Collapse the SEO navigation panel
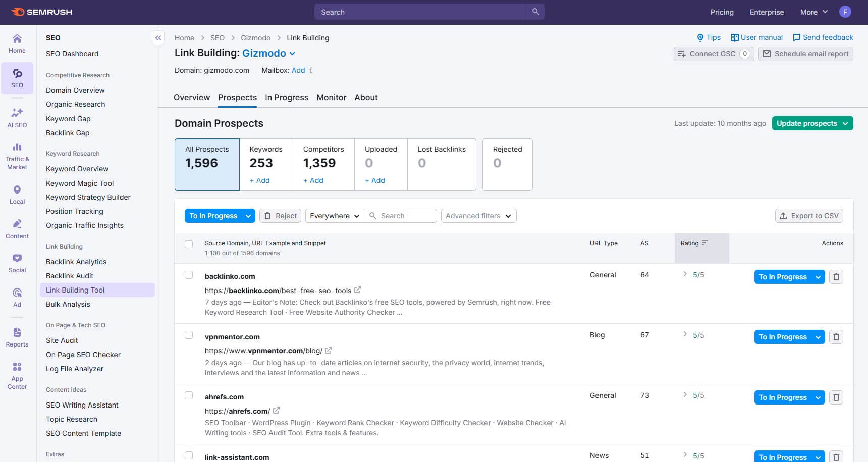868x462 pixels. pos(158,38)
